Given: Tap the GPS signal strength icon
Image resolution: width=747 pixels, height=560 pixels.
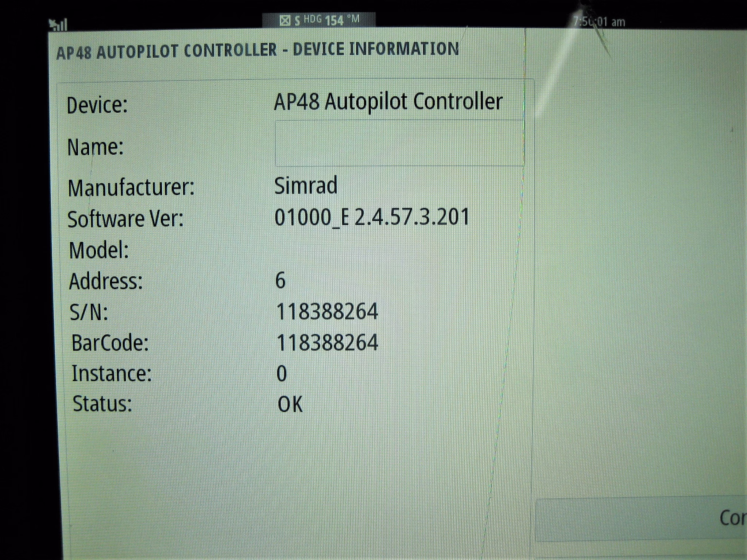Looking at the screenshot, I should [x=58, y=24].
